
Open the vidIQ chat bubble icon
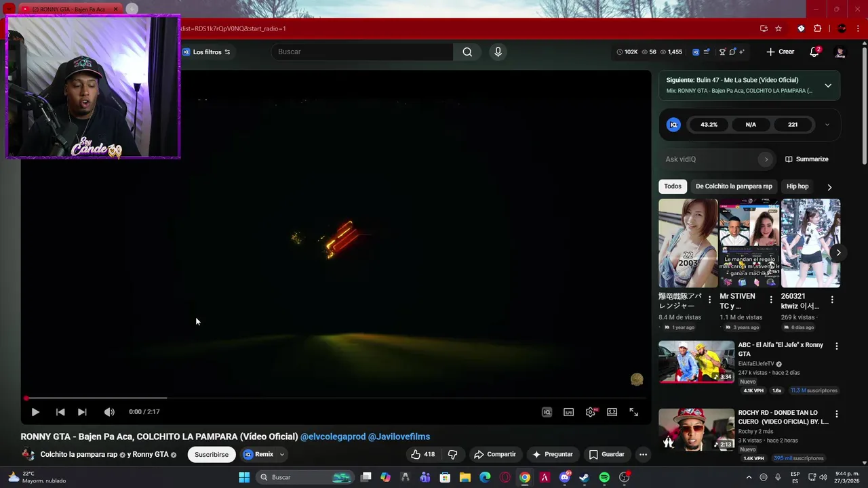[732, 52]
